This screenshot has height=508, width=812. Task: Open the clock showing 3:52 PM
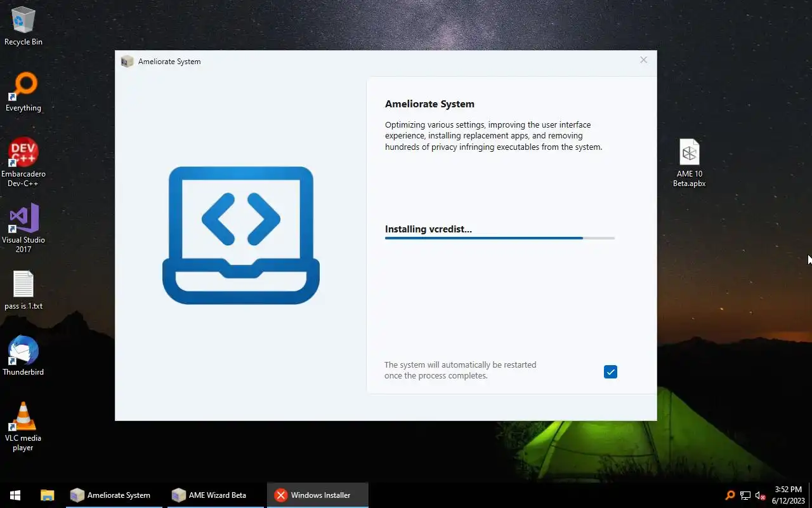coord(788,495)
